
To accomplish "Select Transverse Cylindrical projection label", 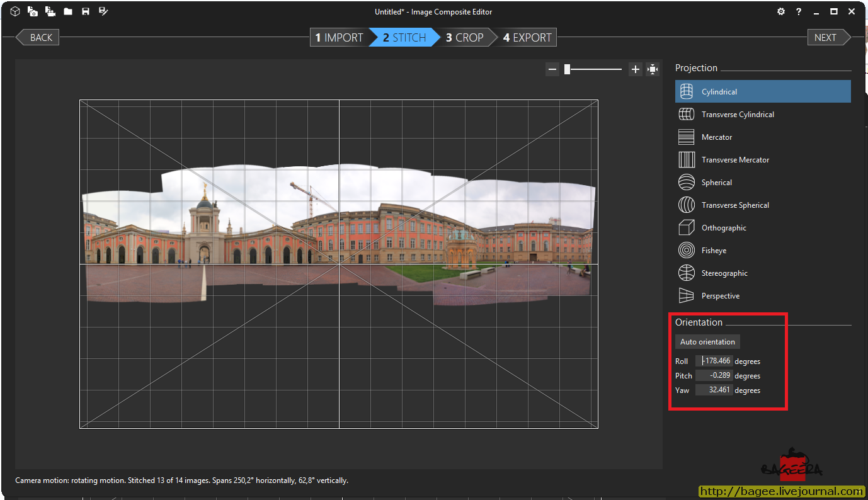I will tap(738, 115).
